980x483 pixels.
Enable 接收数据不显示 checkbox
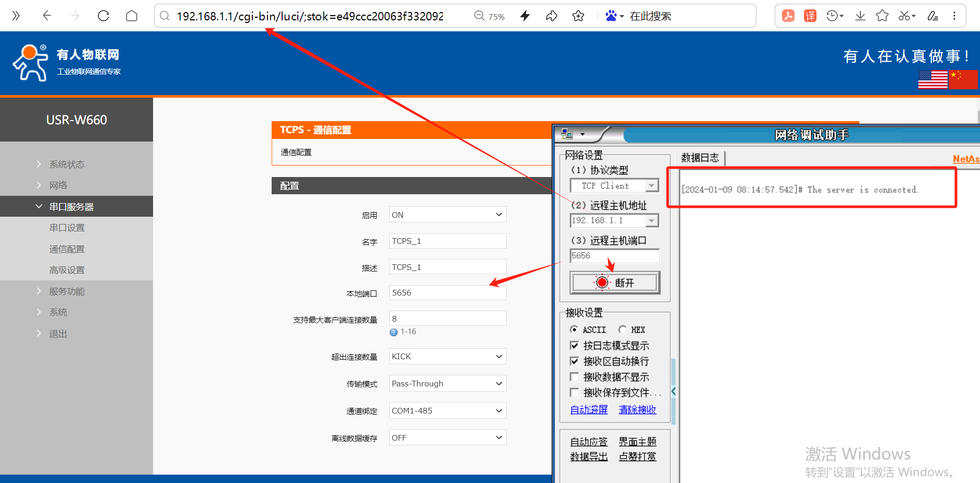pos(575,377)
